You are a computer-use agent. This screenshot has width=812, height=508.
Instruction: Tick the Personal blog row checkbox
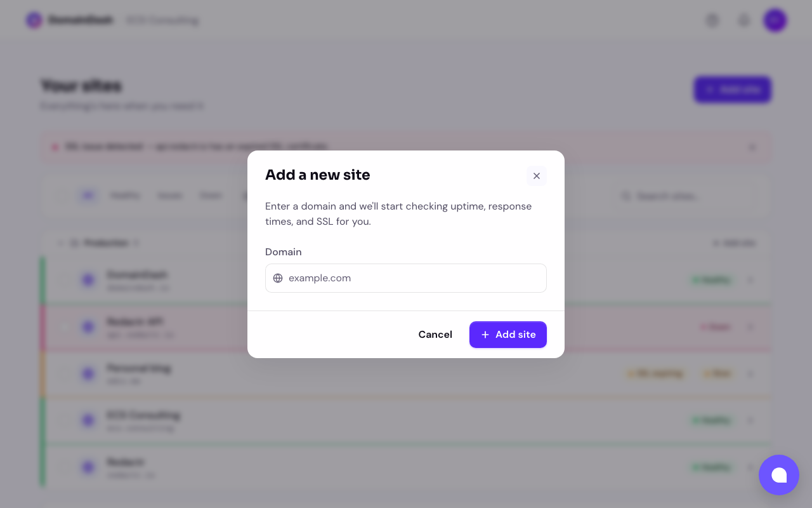[x=66, y=373]
